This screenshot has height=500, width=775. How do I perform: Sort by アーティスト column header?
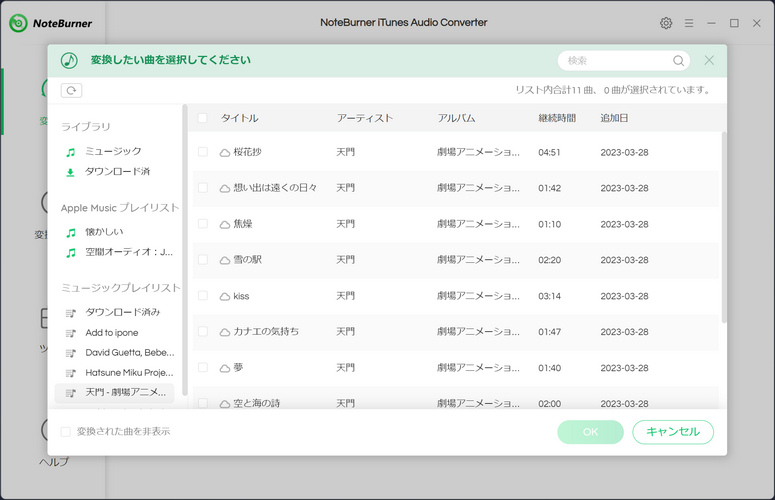(x=365, y=118)
